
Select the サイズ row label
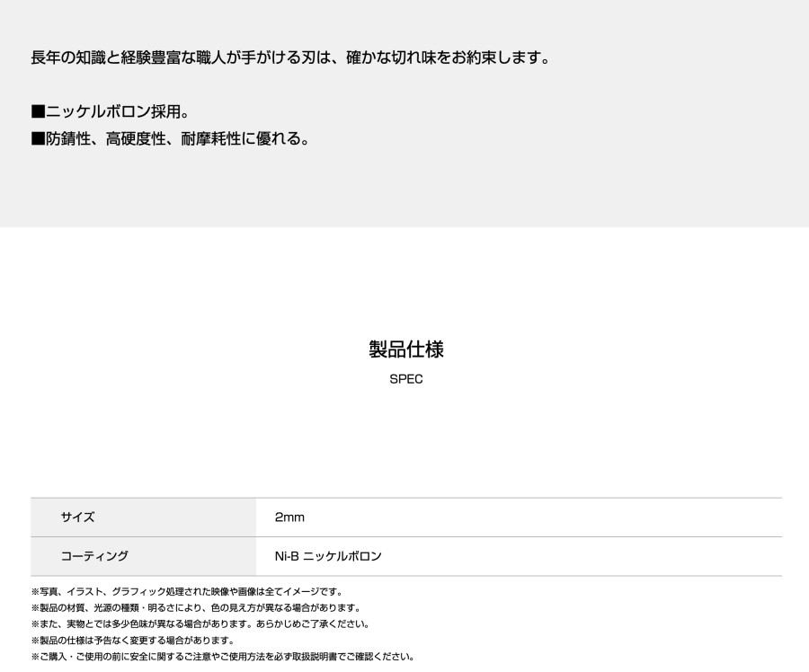(x=77, y=517)
